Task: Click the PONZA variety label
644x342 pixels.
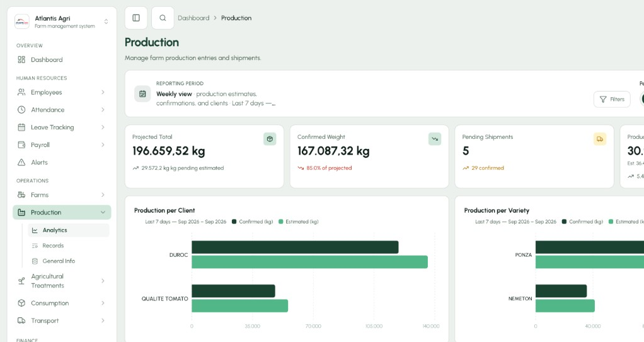Action: tap(523, 255)
